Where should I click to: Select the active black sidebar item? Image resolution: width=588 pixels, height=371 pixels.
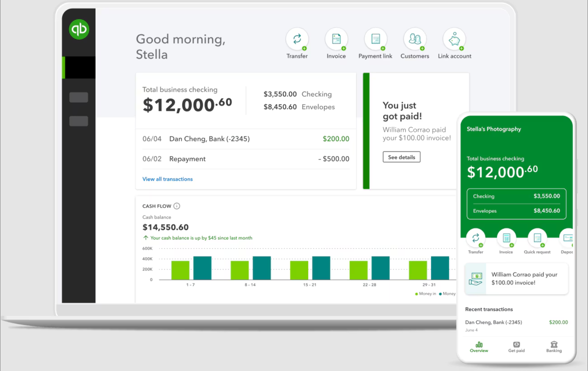click(x=79, y=68)
